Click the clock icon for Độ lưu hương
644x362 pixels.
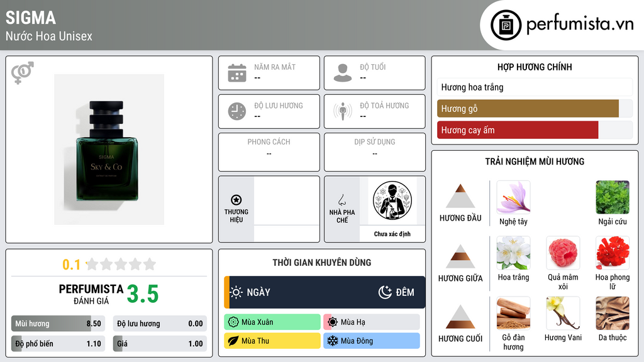pyautogui.click(x=237, y=111)
